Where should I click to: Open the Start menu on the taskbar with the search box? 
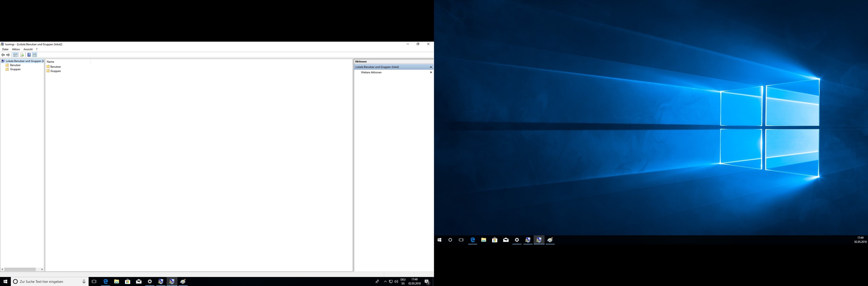5,282
